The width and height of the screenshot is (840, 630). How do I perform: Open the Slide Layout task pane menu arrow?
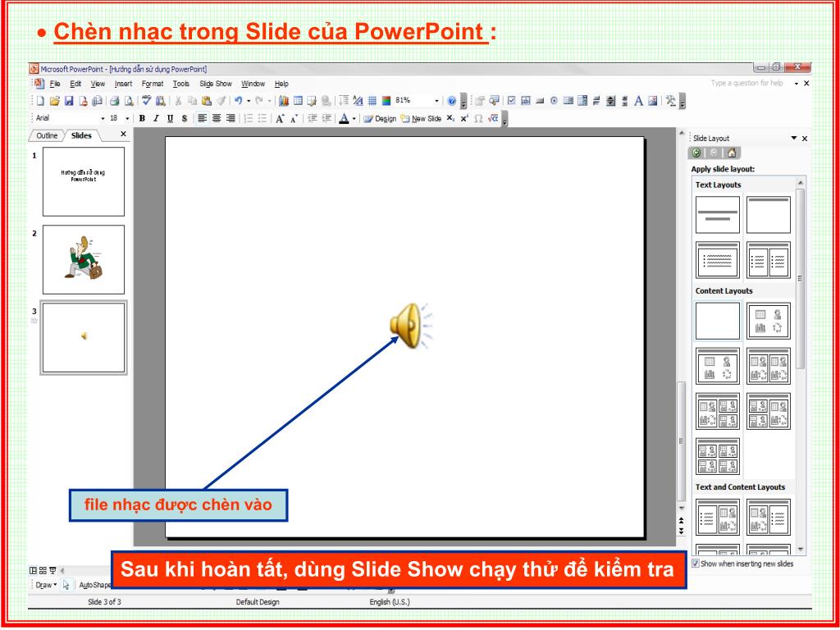794,138
